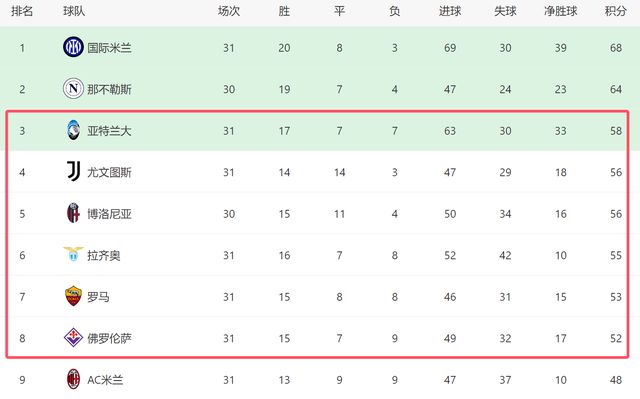The image size is (640, 399).
Task: Click the AC Milan club badge
Action: (73, 379)
